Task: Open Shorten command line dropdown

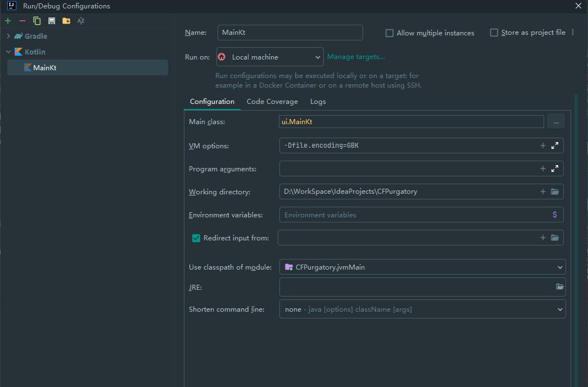Action: [422, 309]
